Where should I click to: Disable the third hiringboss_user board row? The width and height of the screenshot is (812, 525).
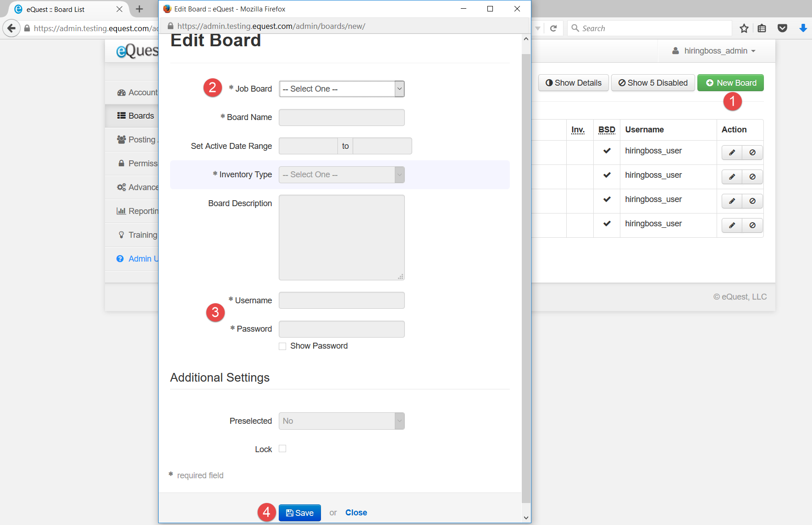pos(752,201)
